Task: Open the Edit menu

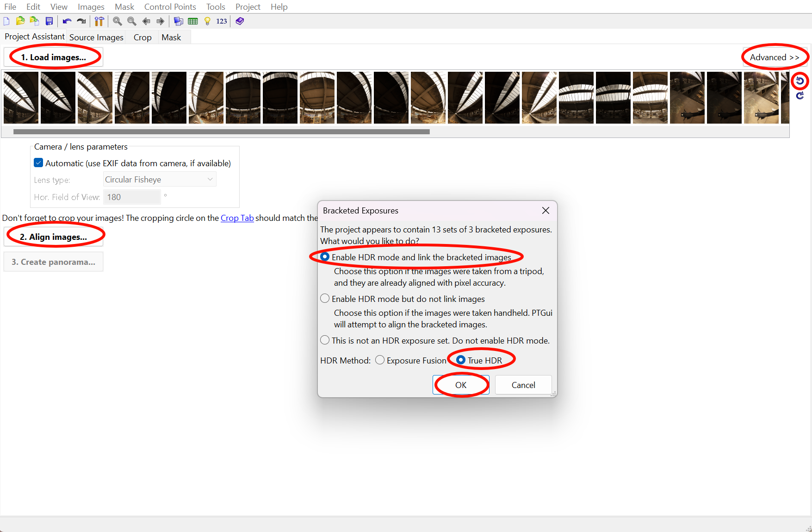Action: click(x=33, y=7)
